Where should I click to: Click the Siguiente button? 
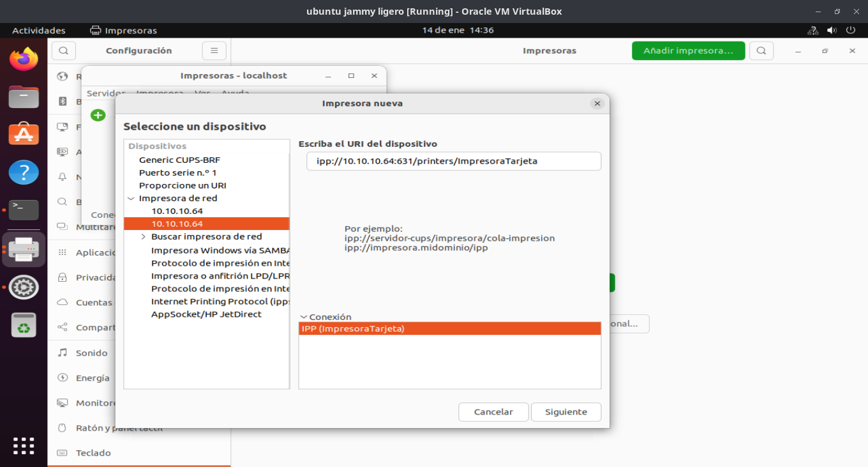565,412
